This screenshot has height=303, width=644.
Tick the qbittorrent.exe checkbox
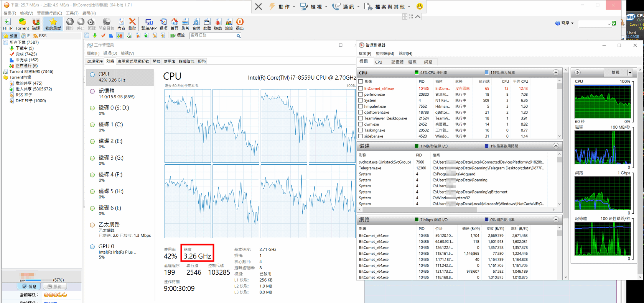tap(361, 112)
